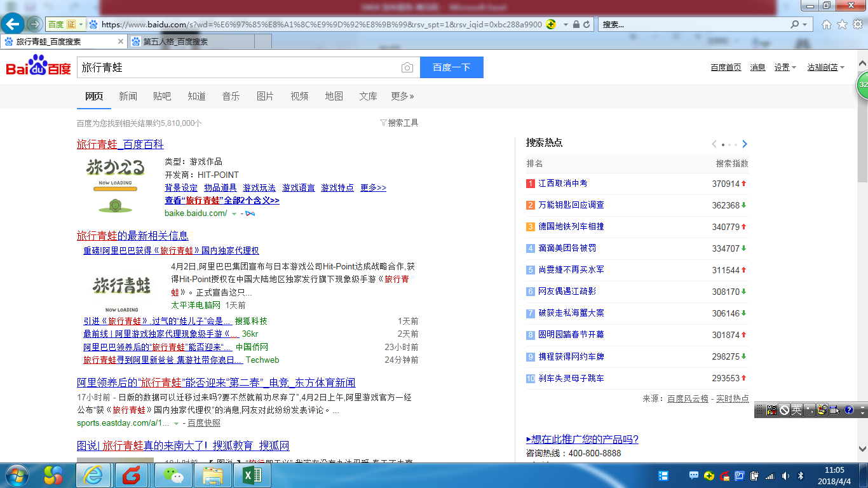Expand the arrow after sports.eastday.com URL
Image resolution: width=868 pixels, height=488 pixels.
(176, 423)
